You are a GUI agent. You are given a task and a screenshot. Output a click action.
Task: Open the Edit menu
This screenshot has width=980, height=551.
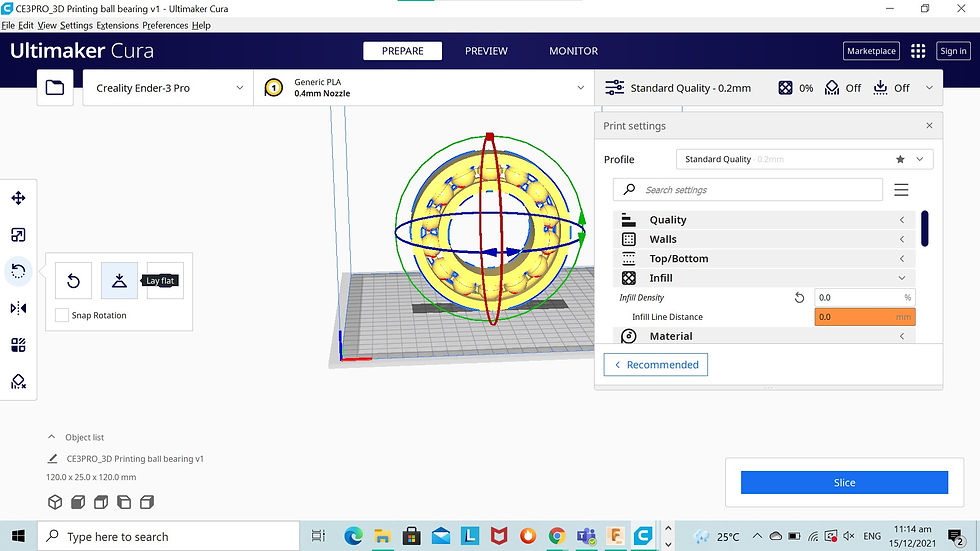click(x=26, y=26)
